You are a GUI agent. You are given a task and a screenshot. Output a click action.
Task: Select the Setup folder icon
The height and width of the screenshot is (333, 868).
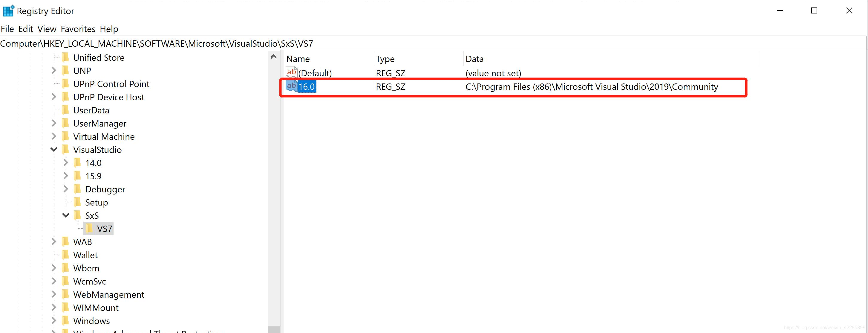tap(77, 202)
